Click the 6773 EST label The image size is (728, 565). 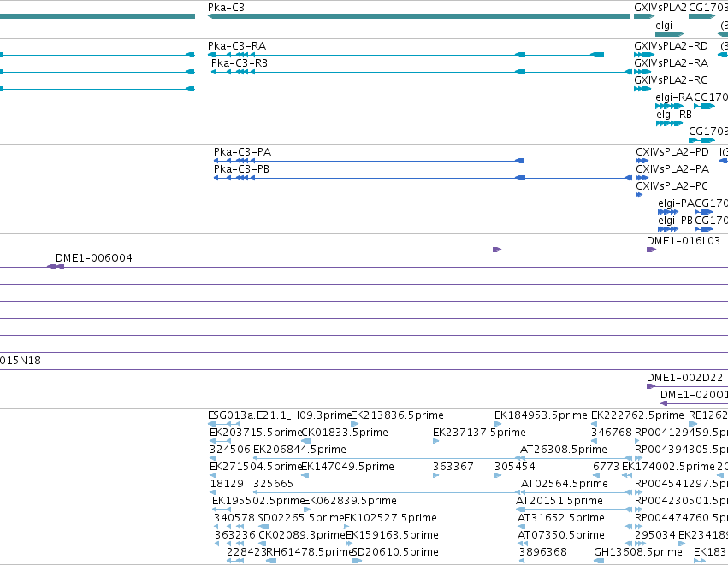tap(606, 467)
